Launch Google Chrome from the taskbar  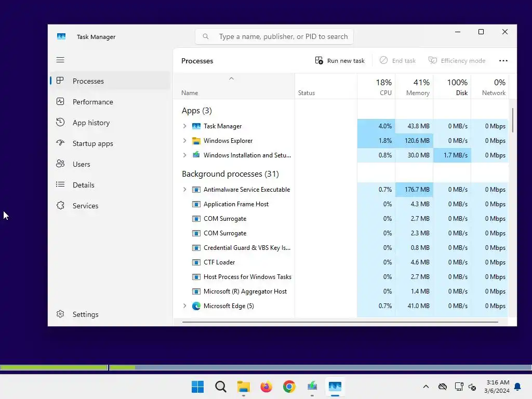(x=289, y=387)
